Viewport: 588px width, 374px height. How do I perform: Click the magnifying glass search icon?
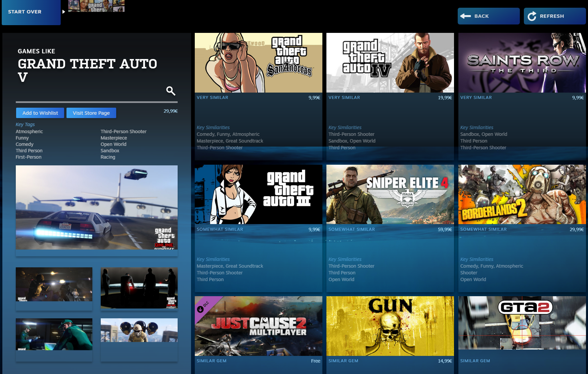coord(171,91)
